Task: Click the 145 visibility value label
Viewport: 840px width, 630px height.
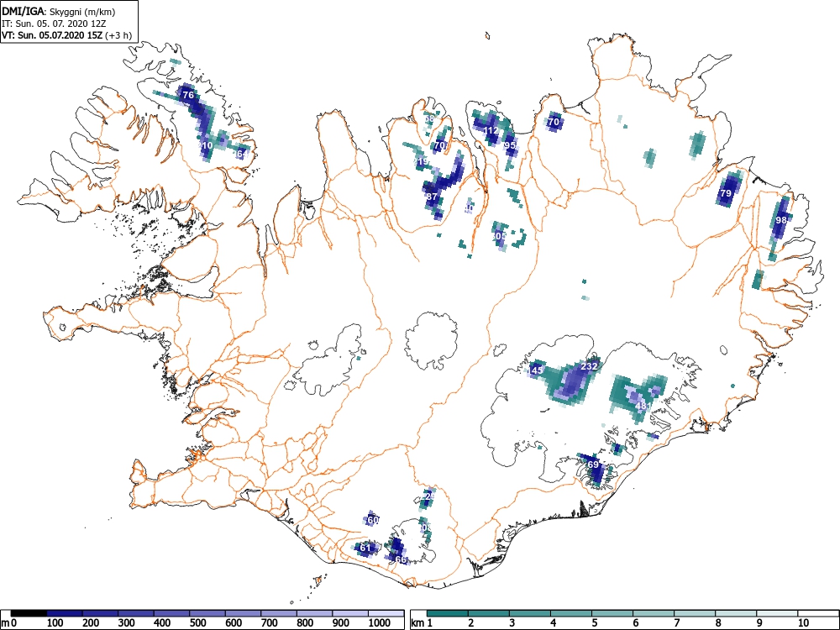Action: pyautogui.click(x=535, y=370)
